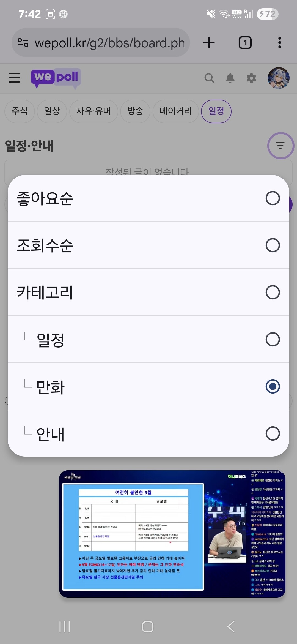Open the search magnifier icon

click(209, 78)
